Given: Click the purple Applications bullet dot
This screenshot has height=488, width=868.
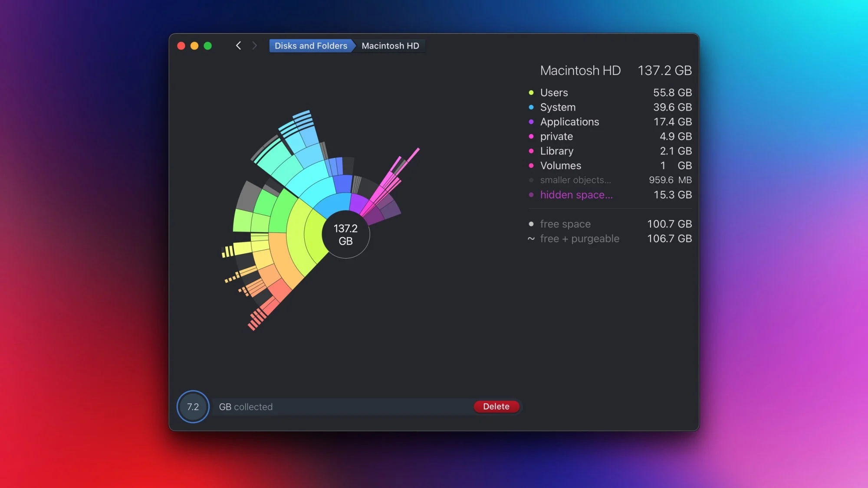Looking at the screenshot, I should [x=531, y=122].
